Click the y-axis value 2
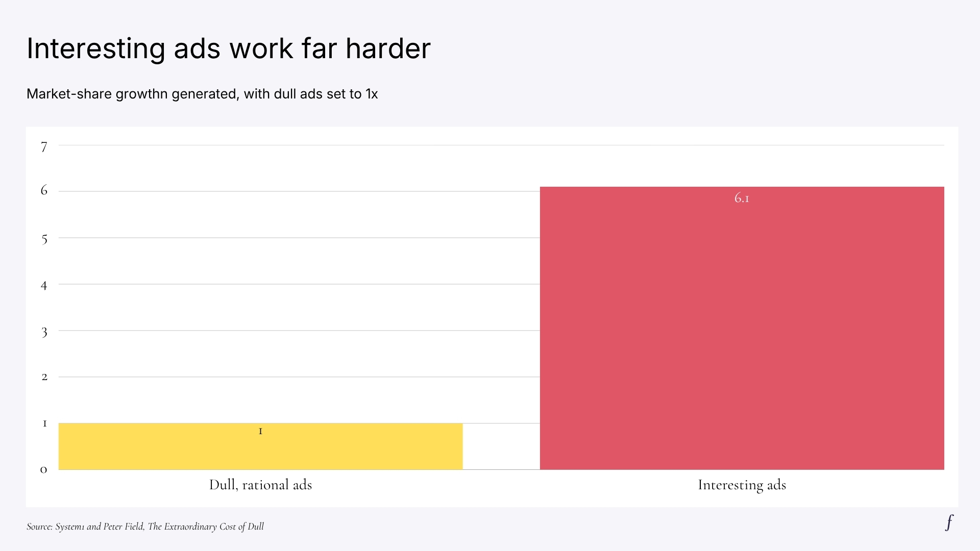The height and width of the screenshot is (551, 980). coord(44,377)
